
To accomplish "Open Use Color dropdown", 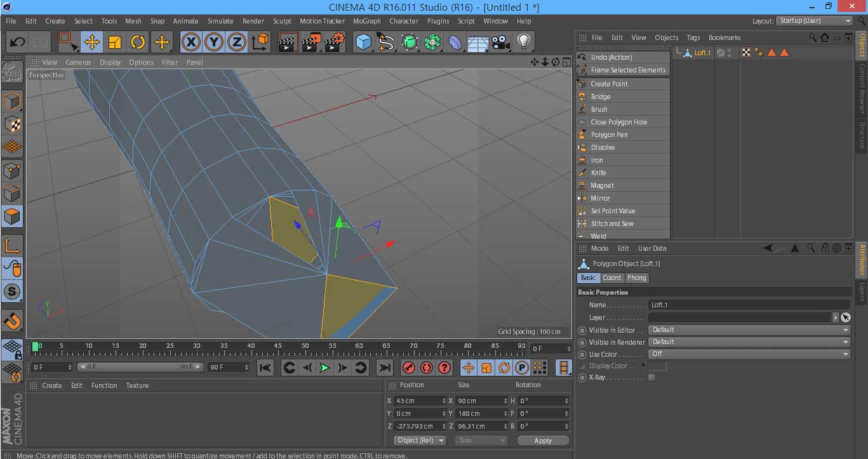I will tap(749, 354).
